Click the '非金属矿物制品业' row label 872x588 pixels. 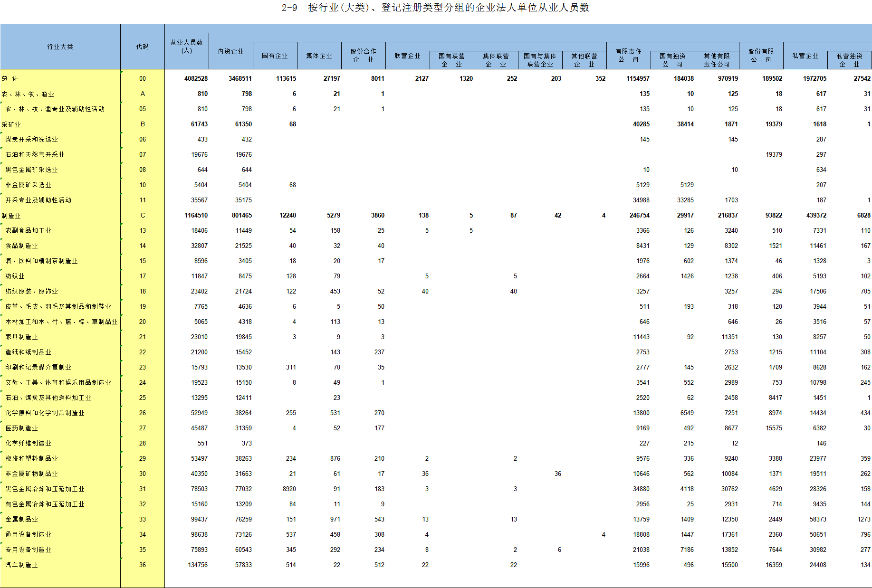[x=31, y=474]
